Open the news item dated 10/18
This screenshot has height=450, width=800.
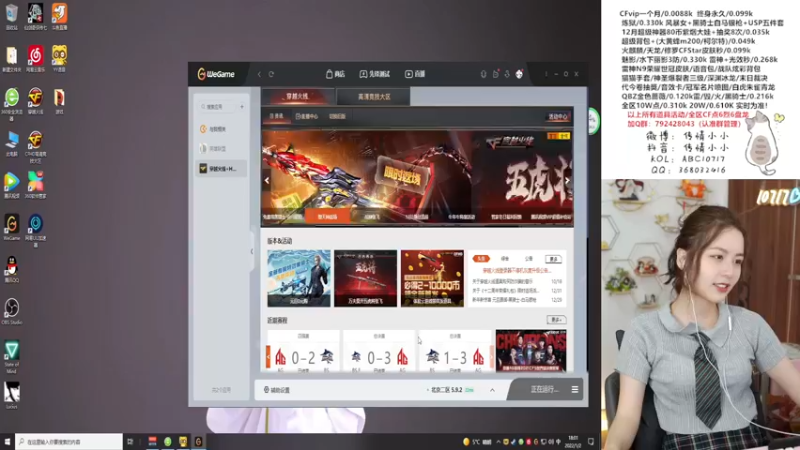click(x=517, y=281)
